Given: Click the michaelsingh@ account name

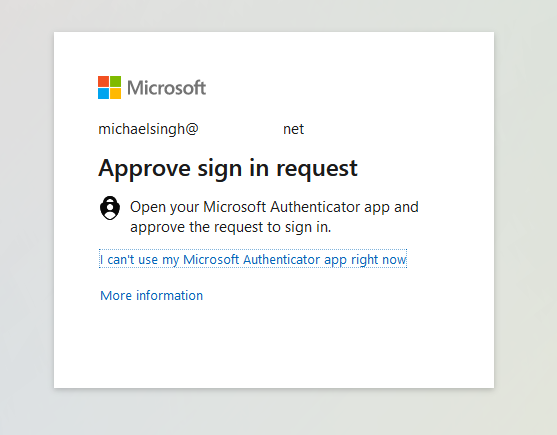Looking at the screenshot, I should 148,129.
